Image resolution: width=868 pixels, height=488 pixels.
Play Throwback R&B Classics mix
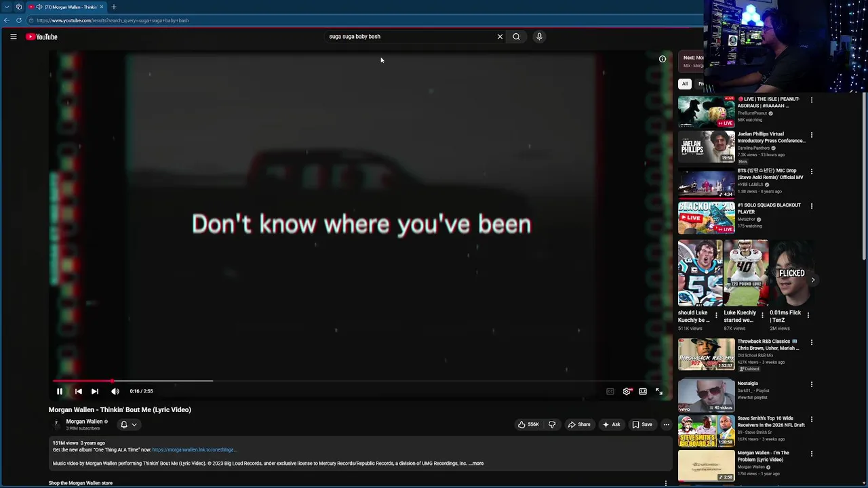(x=707, y=354)
